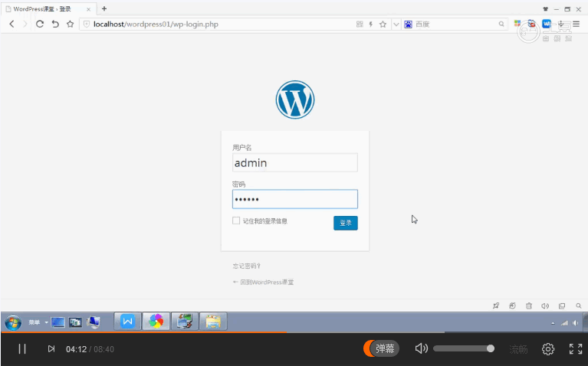This screenshot has width=588, height=366.
Task: Open the skin/theme shirt icon in title bar
Action: click(546, 9)
